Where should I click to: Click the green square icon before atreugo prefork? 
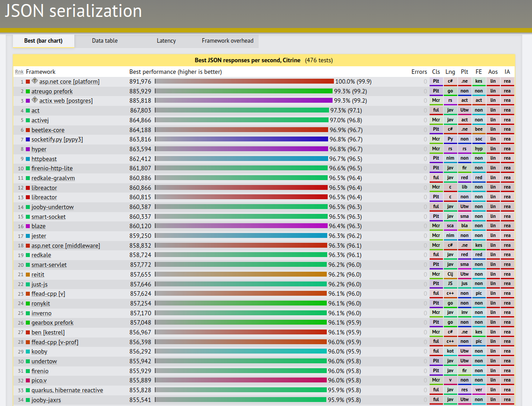(28, 91)
